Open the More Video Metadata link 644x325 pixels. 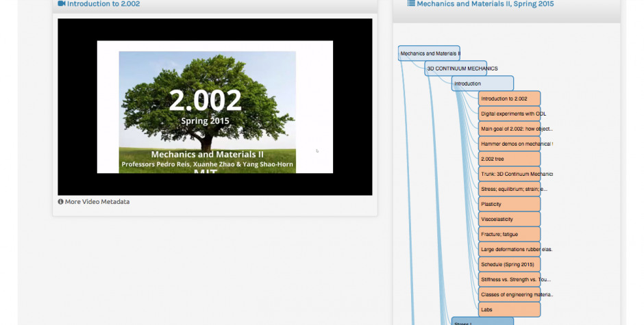97,202
